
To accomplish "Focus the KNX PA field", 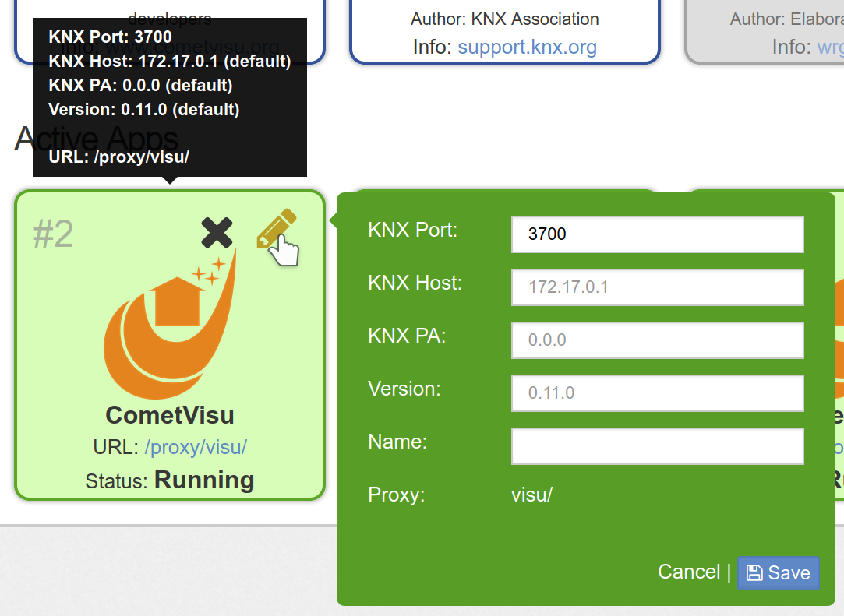I will tap(657, 340).
